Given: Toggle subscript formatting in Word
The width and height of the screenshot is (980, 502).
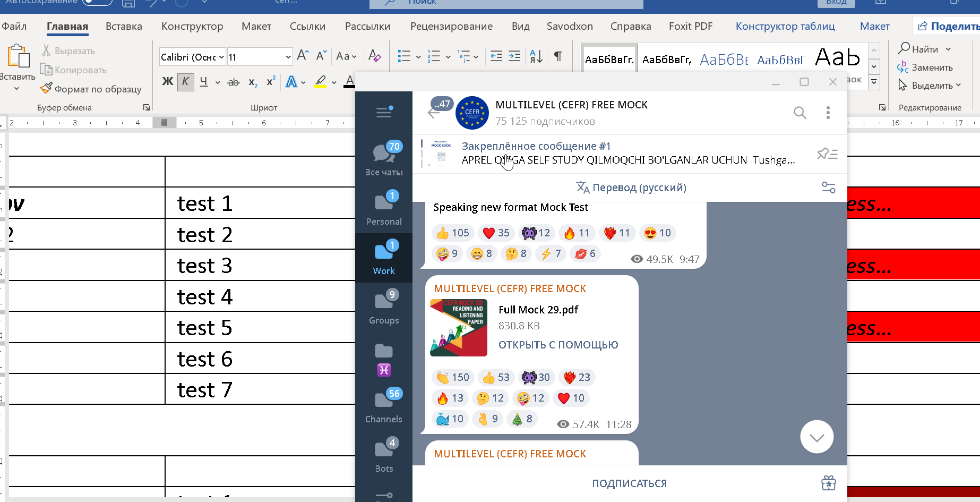Looking at the screenshot, I should pyautogui.click(x=253, y=82).
